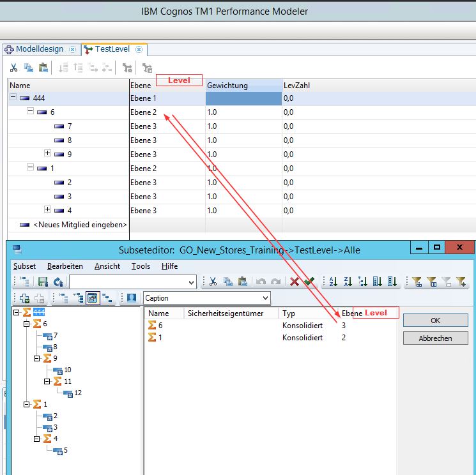Close the Modelldesign tab
Image resolution: width=476 pixels, height=475 pixels.
(x=72, y=49)
